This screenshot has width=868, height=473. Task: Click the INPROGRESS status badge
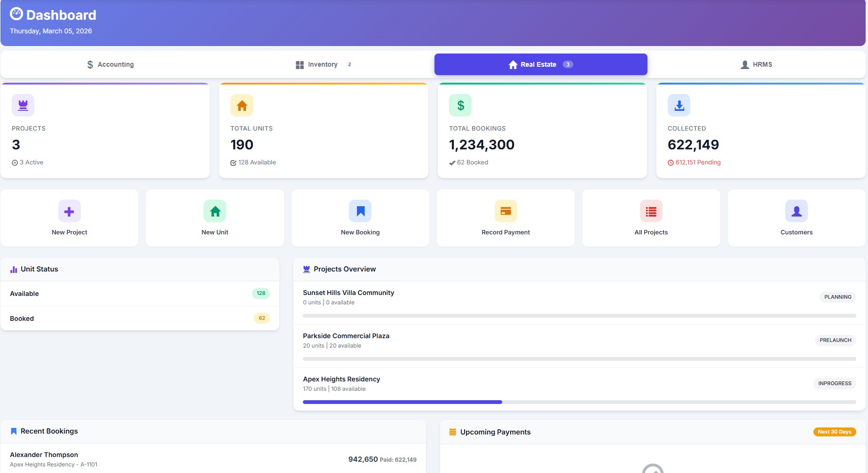(x=835, y=383)
